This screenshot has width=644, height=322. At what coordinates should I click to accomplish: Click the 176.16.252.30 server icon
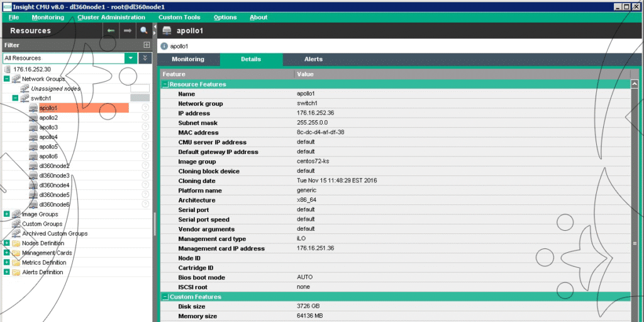8,69
